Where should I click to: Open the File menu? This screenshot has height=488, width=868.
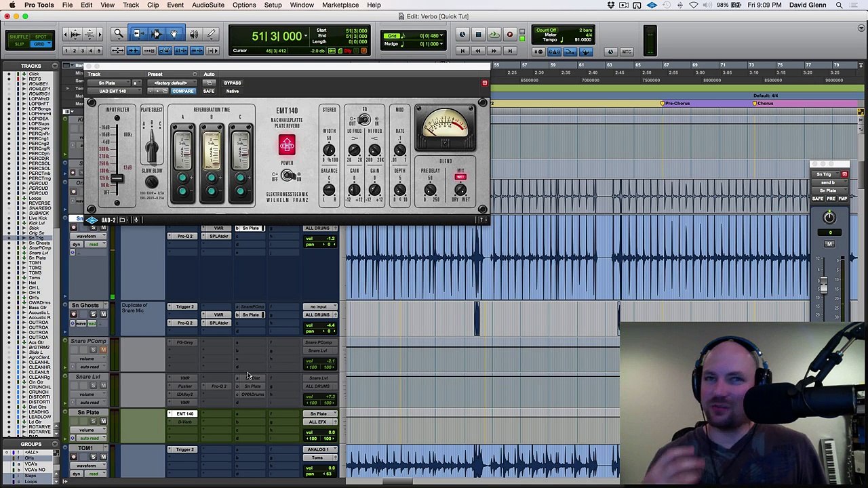(67, 5)
